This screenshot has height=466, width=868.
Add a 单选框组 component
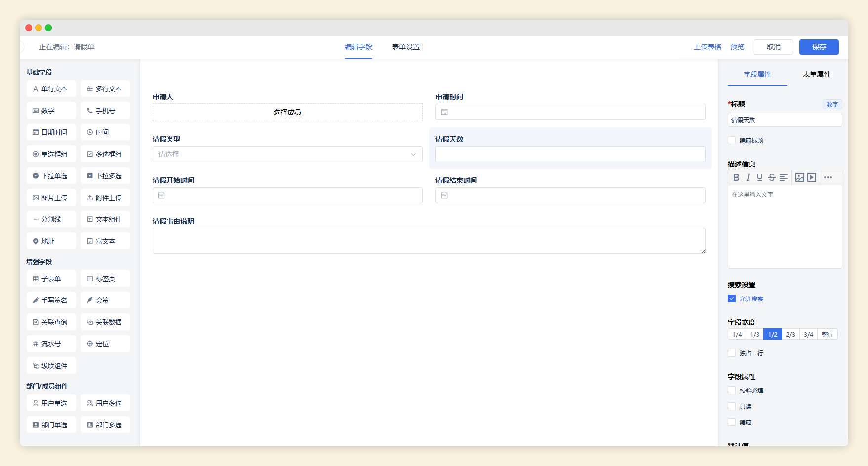tap(51, 154)
